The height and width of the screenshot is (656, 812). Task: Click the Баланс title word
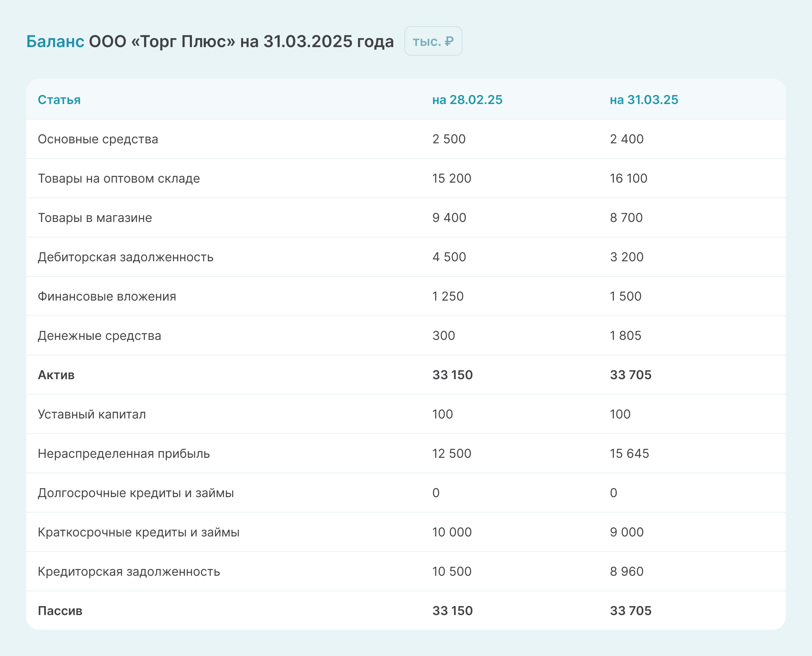click(x=55, y=41)
